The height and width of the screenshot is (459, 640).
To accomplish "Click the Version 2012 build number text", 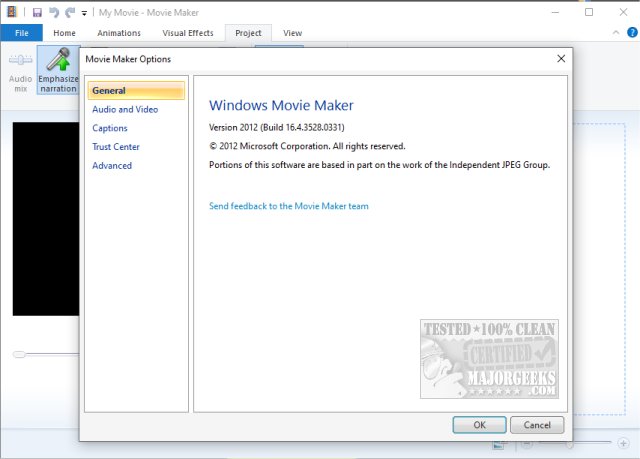I will [277, 127].
